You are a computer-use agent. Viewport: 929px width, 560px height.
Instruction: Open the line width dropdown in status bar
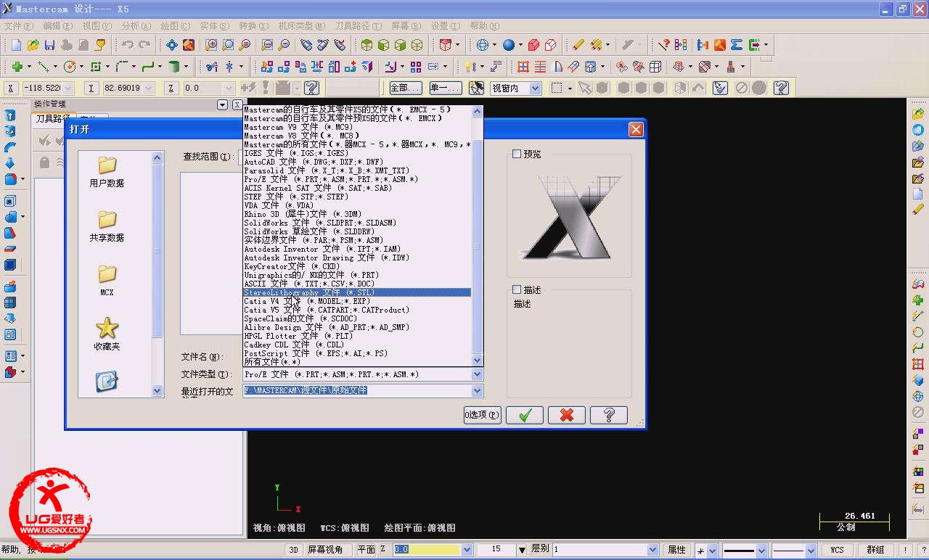pyautogui.click(x=811, y=550)
